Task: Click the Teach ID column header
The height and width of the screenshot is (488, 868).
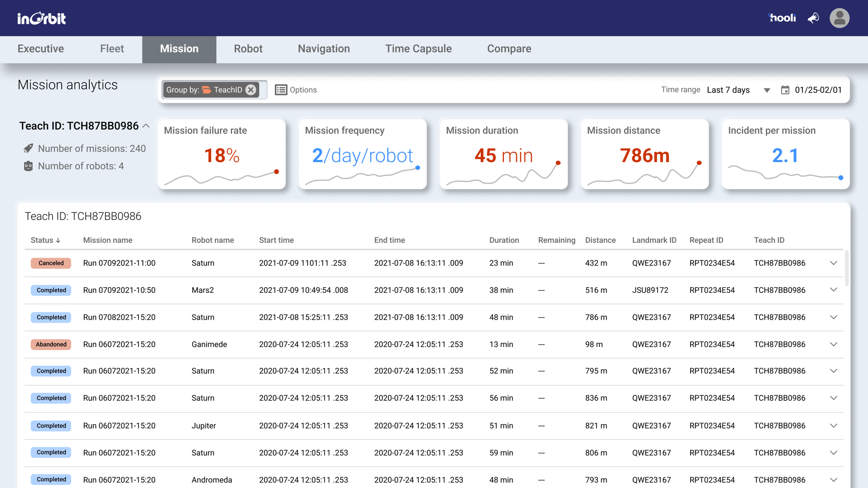Action: click(x=769, y=240)
